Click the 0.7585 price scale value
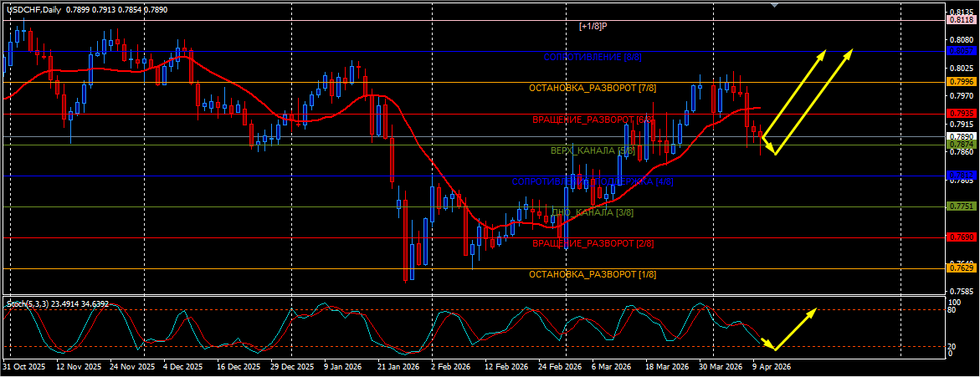The image size is (980, 377). [963, 292]
